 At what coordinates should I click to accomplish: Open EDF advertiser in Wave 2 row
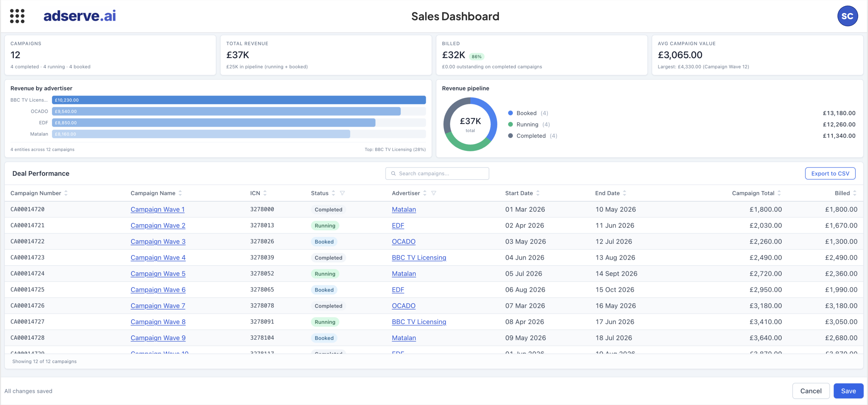(398, 226)
